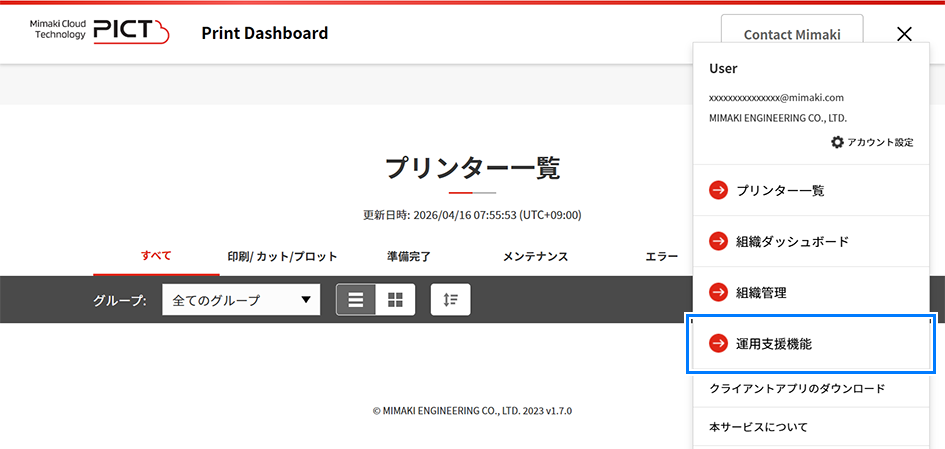Screen dimensions: 945x449
Task: Close the user menu with X icon
Action: tap(904, 34)
